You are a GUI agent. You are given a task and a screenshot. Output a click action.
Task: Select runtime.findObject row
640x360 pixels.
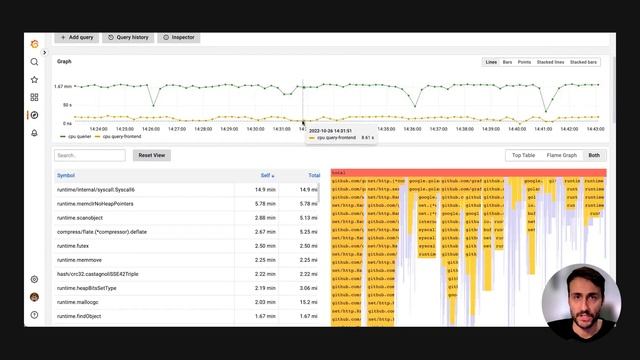(186, 316)
